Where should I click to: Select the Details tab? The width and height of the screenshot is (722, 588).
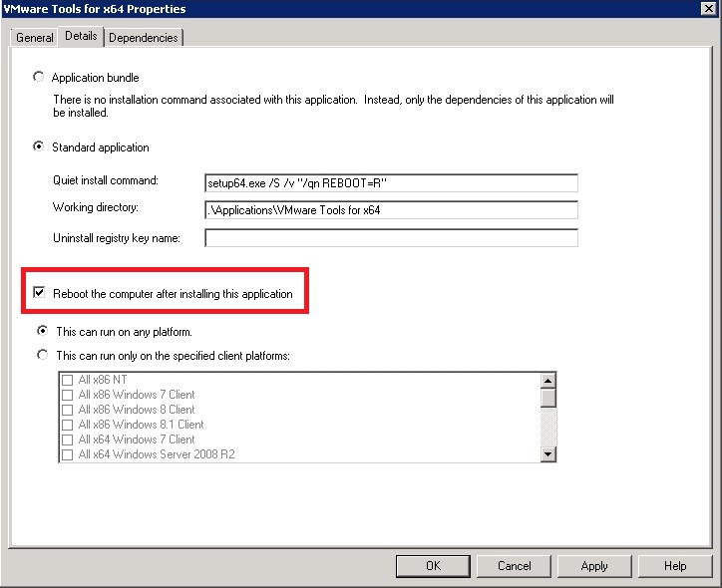[x=81, y=36]
